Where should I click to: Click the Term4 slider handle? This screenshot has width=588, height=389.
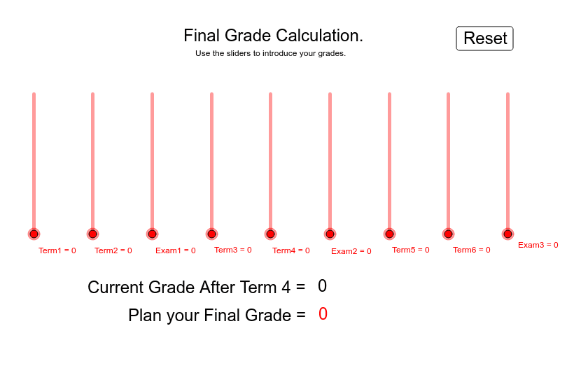point(270,234)
